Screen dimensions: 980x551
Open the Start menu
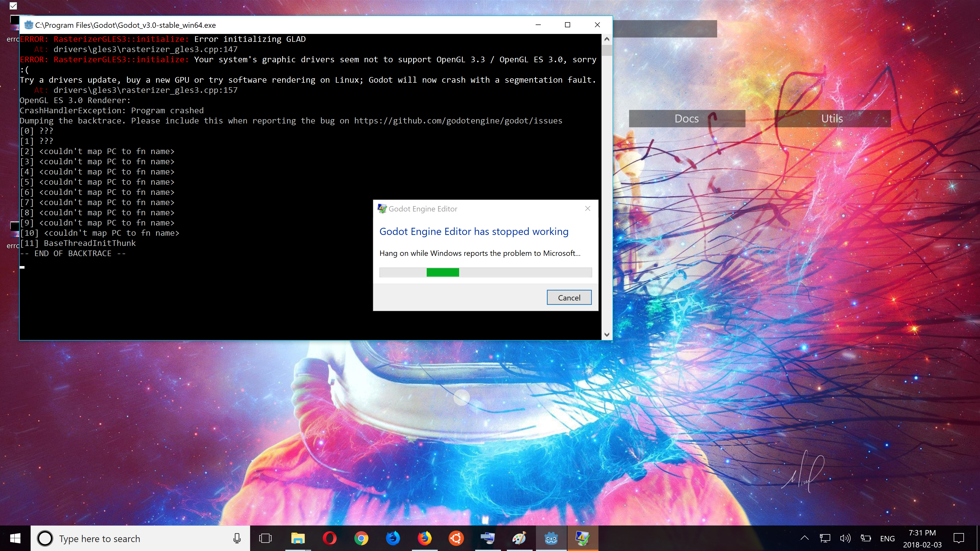15,538
